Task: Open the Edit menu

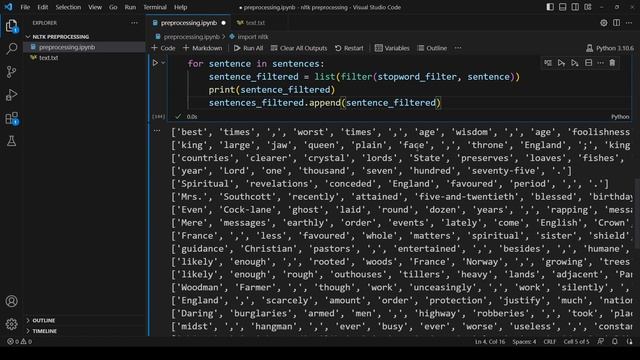Action: [x=42, y=7]
